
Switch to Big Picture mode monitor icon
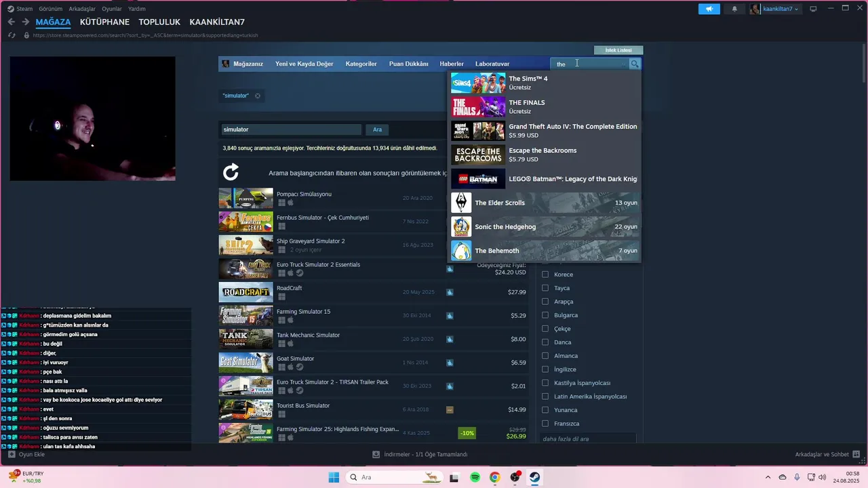813,9
